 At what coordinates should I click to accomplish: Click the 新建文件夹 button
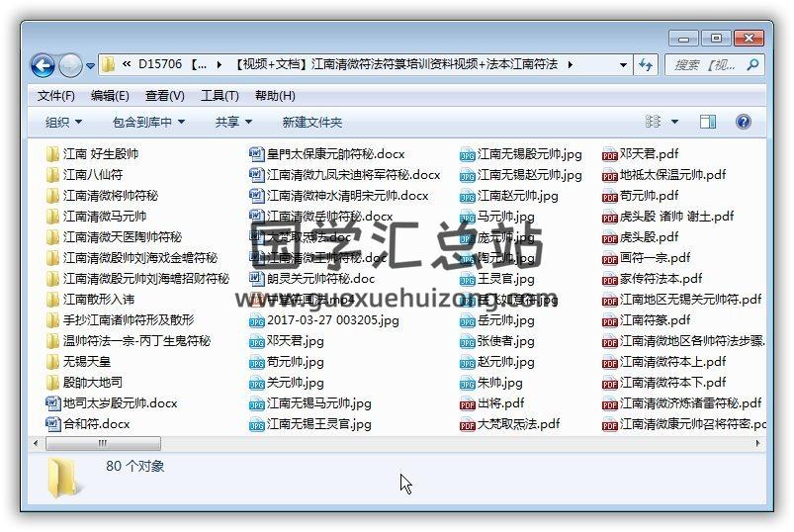311,122
